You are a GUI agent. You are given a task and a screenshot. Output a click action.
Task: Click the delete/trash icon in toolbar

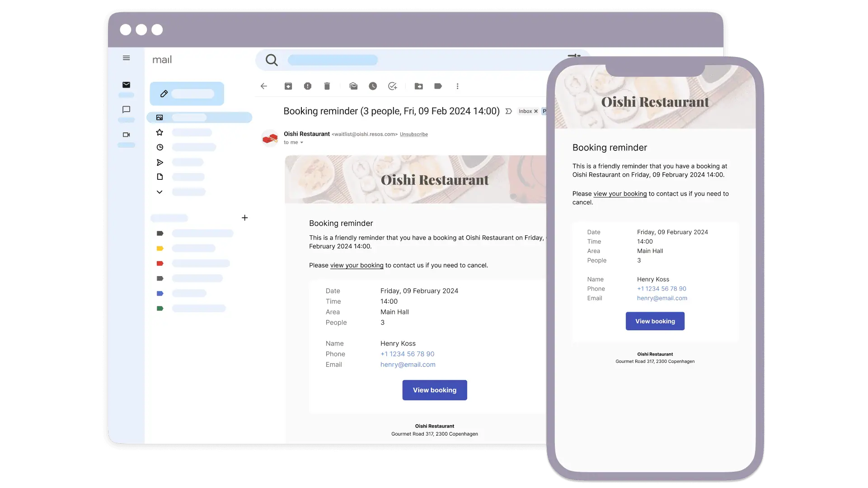pos(327,86)
